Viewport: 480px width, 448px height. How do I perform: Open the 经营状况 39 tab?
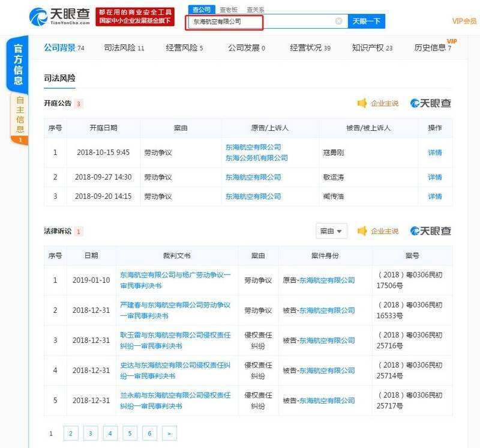point(310,48)
